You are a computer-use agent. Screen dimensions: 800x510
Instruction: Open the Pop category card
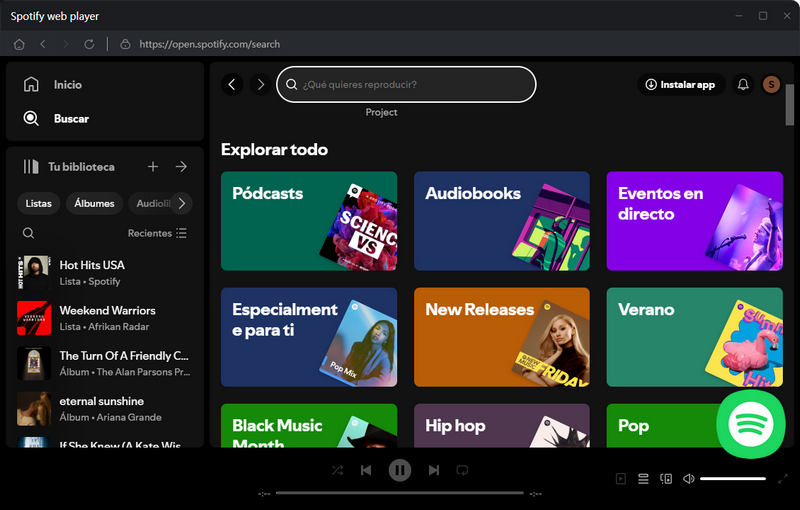point(663,426)
